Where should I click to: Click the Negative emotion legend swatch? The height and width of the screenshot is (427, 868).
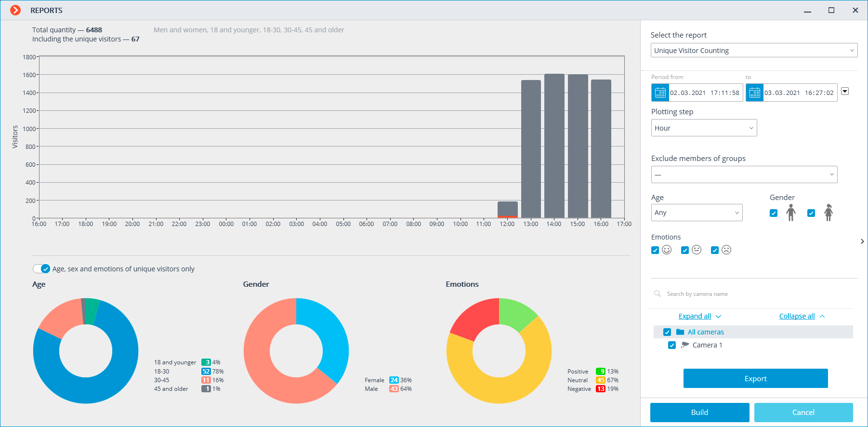coord(601,388)
